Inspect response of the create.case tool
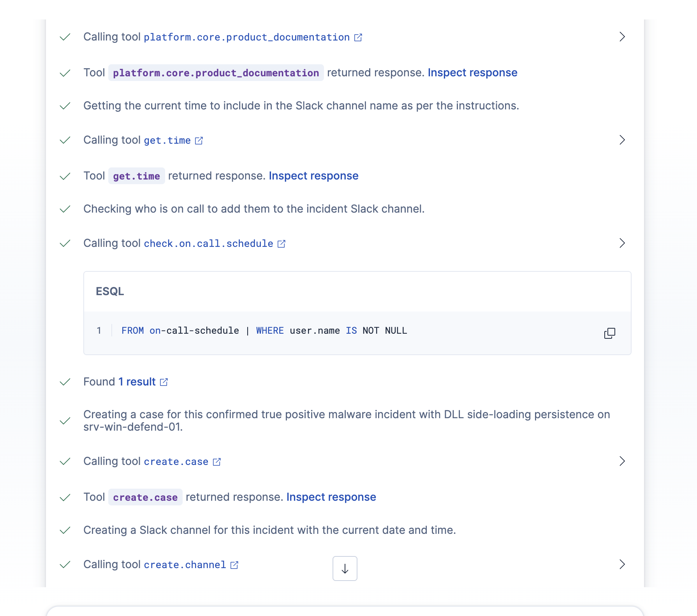The image size is (697, 616). click(x=331, y=497)
